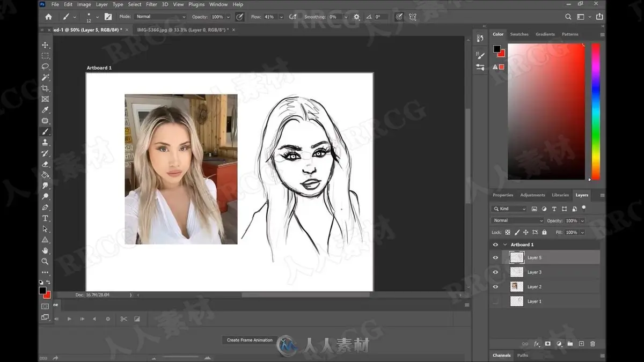644x362 pixels.
Task: Select the Horizontal Type tool
Action: (45, 218)
